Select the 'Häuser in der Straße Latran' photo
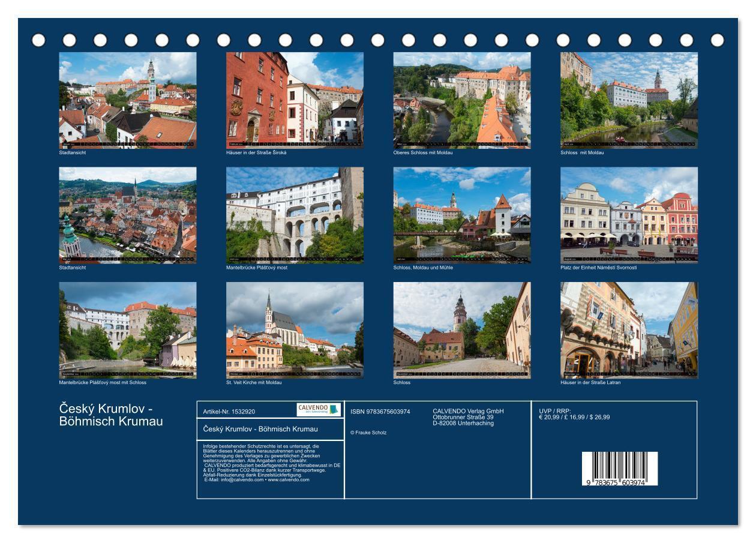The image size is (756, 543). [629, 330]
